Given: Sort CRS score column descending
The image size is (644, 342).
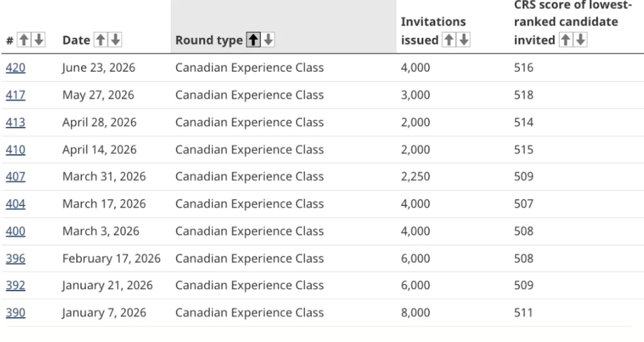Looking at the screenshot, I should [x=581, y=40].
